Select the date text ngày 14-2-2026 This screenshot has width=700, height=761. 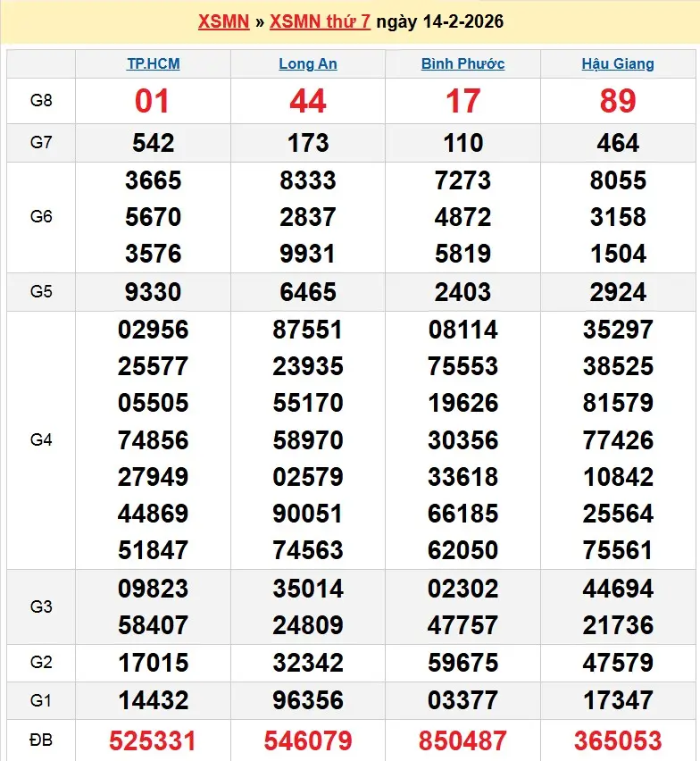point(440,21)
